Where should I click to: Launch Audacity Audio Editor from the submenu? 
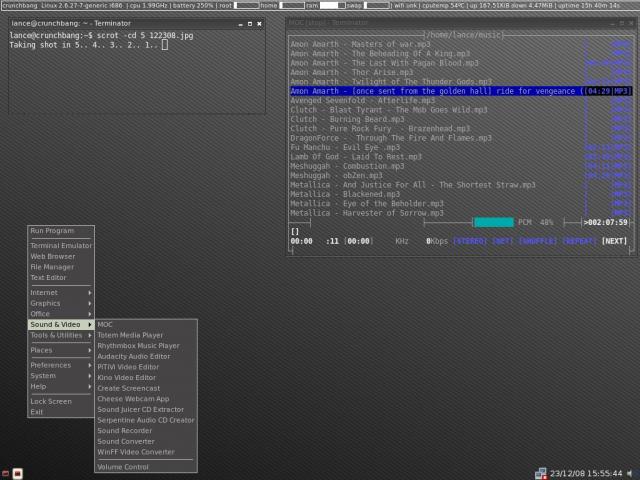point(133,356)
